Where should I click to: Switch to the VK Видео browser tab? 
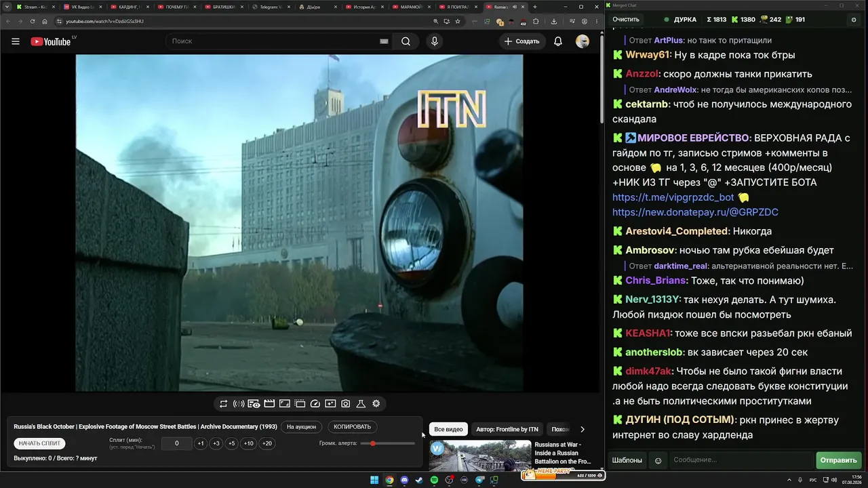(83, 7)
